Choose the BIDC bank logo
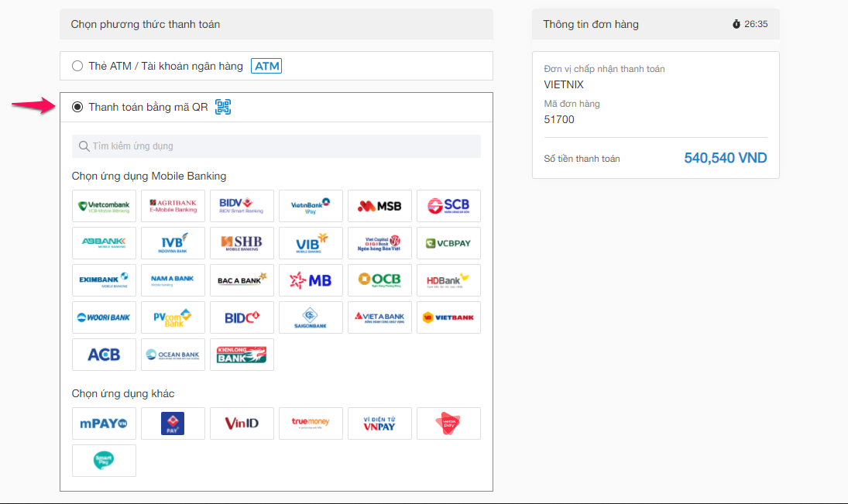 [242, 317]
